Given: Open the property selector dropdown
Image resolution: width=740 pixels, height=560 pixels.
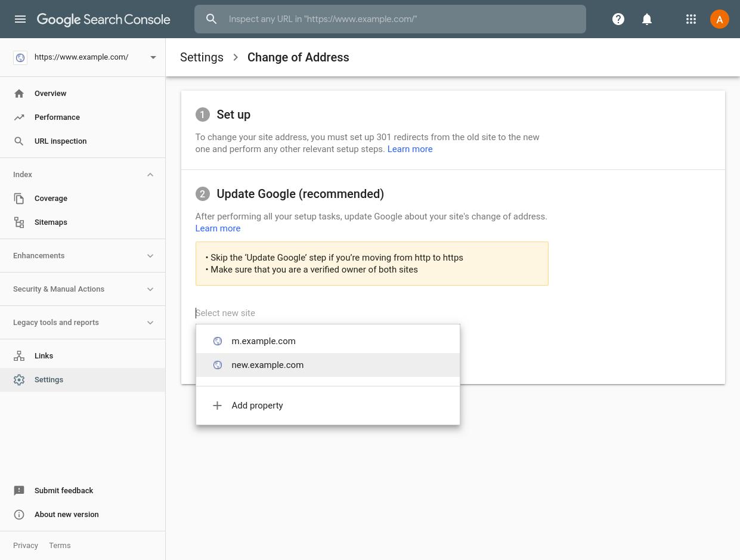Looking at the screenshot, I should point(153,57).
